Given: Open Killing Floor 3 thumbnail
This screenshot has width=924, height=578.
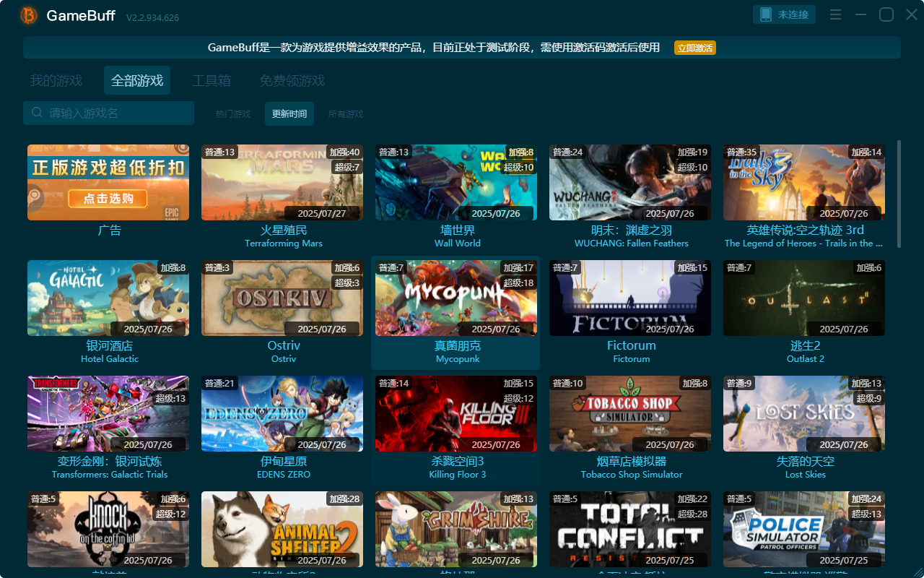Looking at the screenshot, I should (456, 413).
